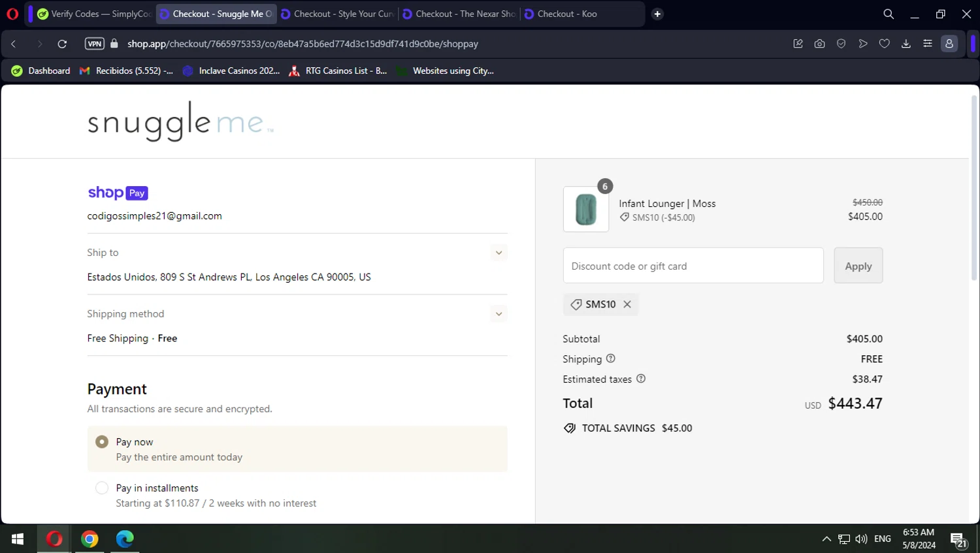This screenshot has width=980, height=553.
Task: Open the downloads panel
Action: tap(906, 44)
